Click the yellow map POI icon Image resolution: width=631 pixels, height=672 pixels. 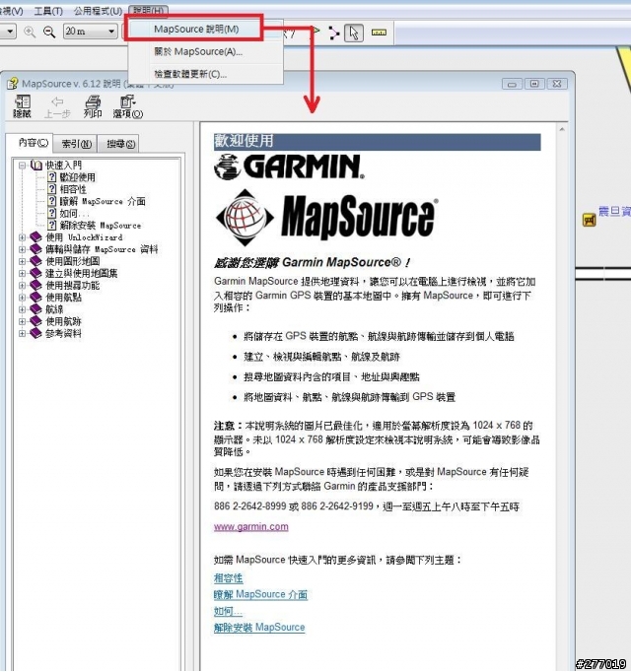(x=590, y=221)
